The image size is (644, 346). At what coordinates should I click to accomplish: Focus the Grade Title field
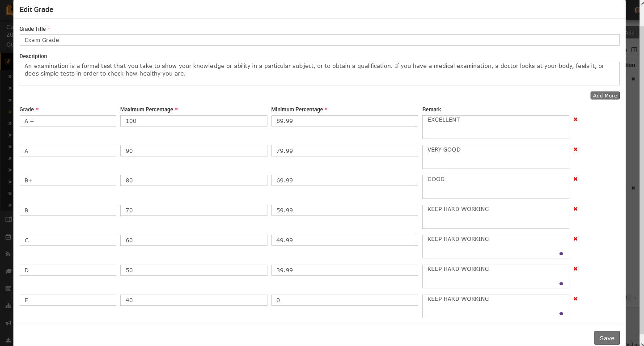pyautogui.click(x=319, y=40)
